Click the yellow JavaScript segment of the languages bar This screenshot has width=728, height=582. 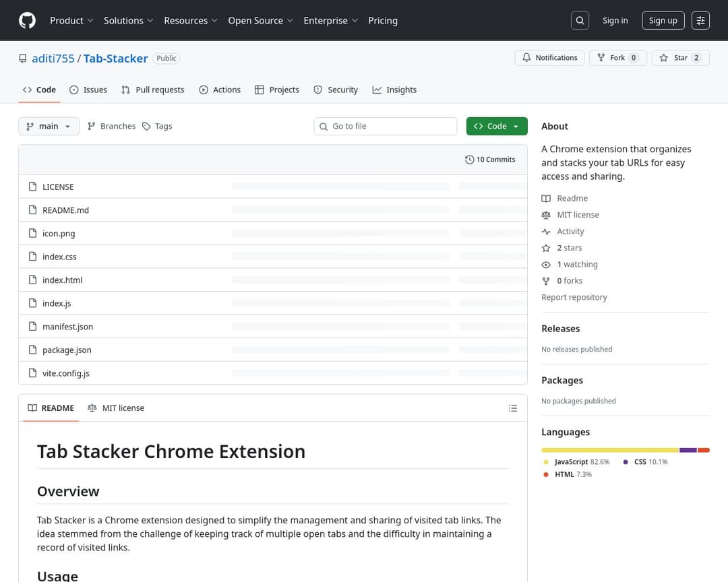tap(607, 450)
